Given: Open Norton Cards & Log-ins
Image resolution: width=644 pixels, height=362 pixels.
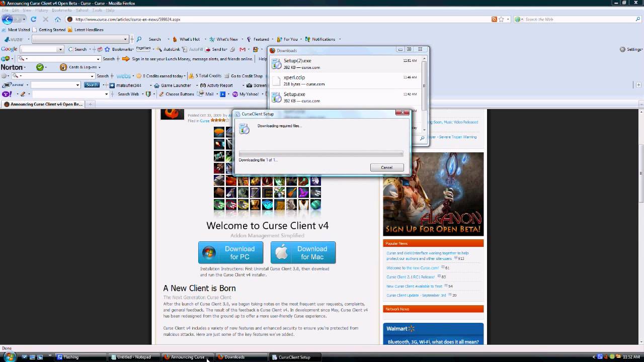Looking at the screenshot, I should tap(79, 67).
